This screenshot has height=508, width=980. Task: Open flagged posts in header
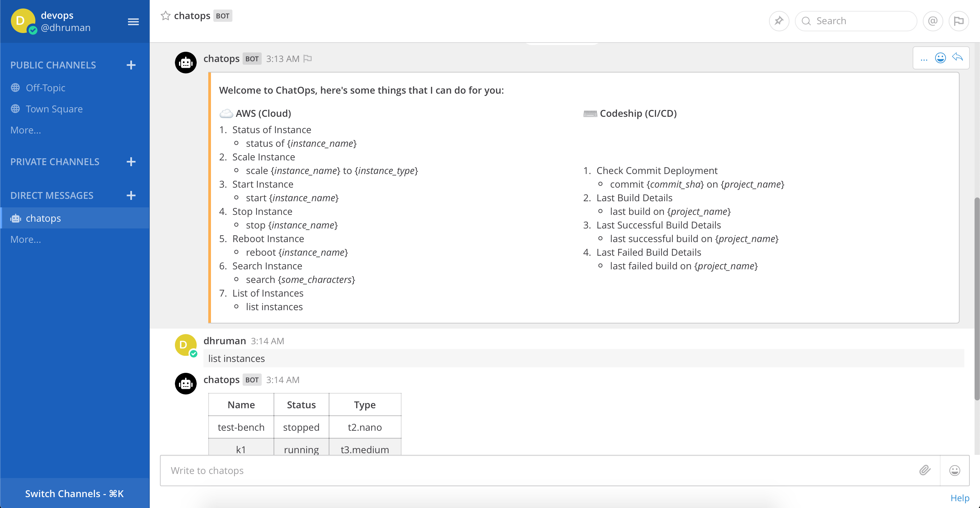(x=958, y=21)
